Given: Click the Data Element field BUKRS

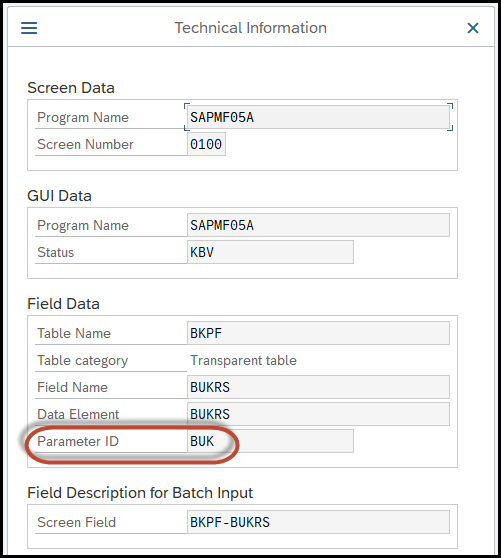Looking at the screenshot, I should pos(318,414).
